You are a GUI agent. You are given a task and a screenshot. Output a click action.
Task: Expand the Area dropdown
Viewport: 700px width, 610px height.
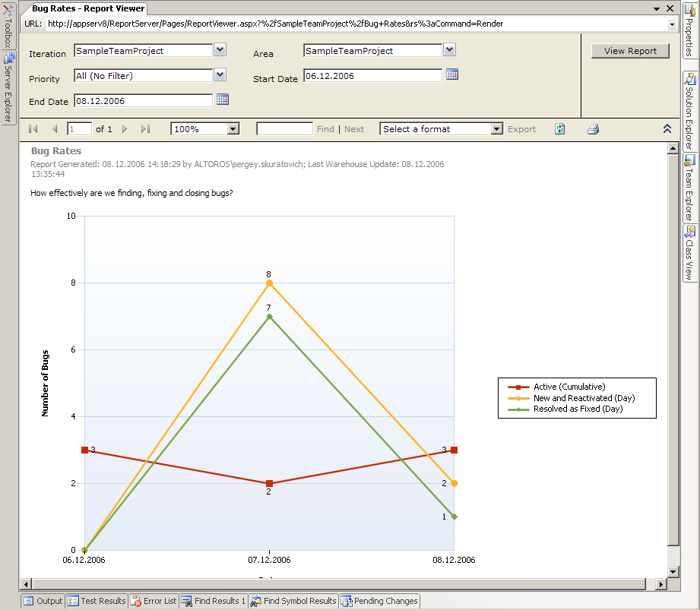coord(449,49)
